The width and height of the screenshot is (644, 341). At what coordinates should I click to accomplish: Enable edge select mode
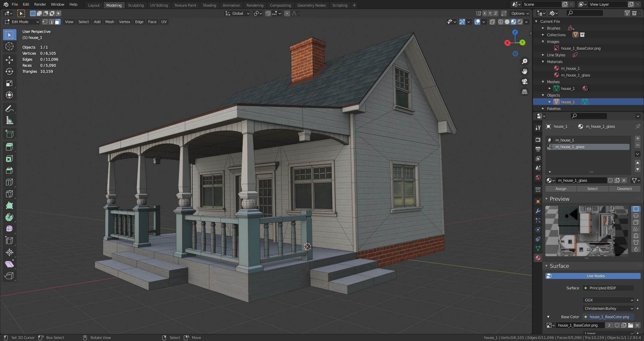click(x=51, y=22)
